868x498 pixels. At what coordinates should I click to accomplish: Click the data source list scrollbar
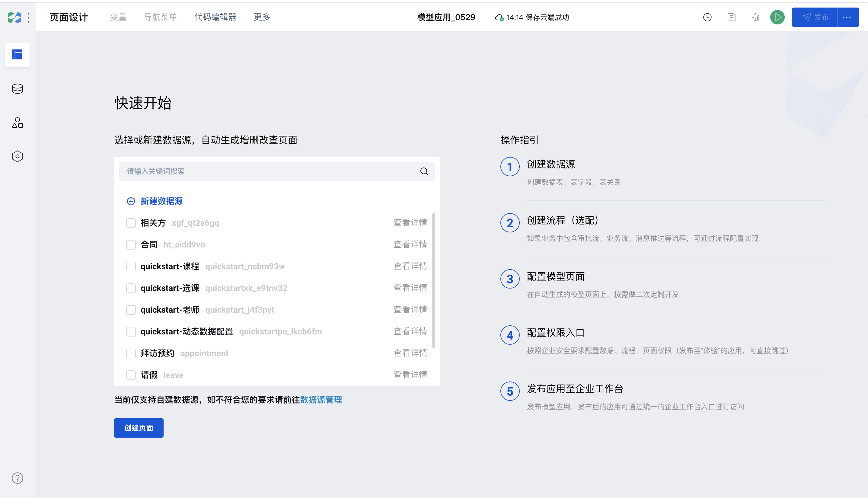pos(434,280)
